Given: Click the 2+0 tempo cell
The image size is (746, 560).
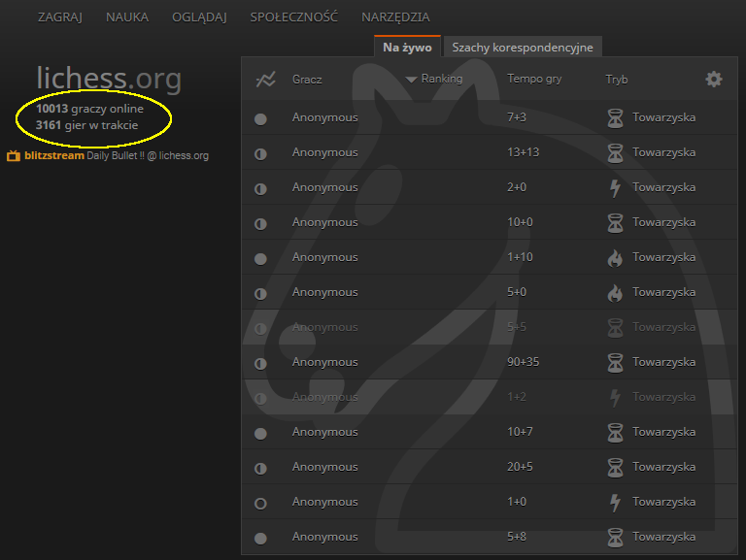Looking at the screenshot, I should (517, 187).
